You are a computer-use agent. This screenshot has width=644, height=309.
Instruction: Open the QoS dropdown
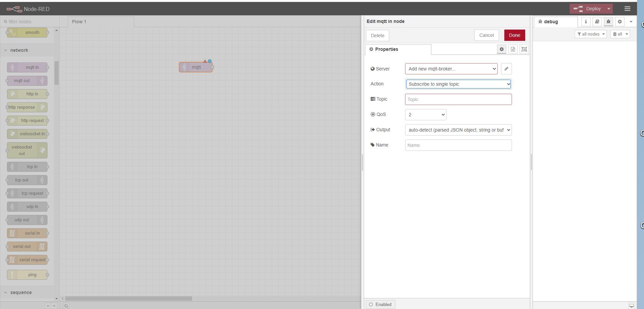point(425,115)
